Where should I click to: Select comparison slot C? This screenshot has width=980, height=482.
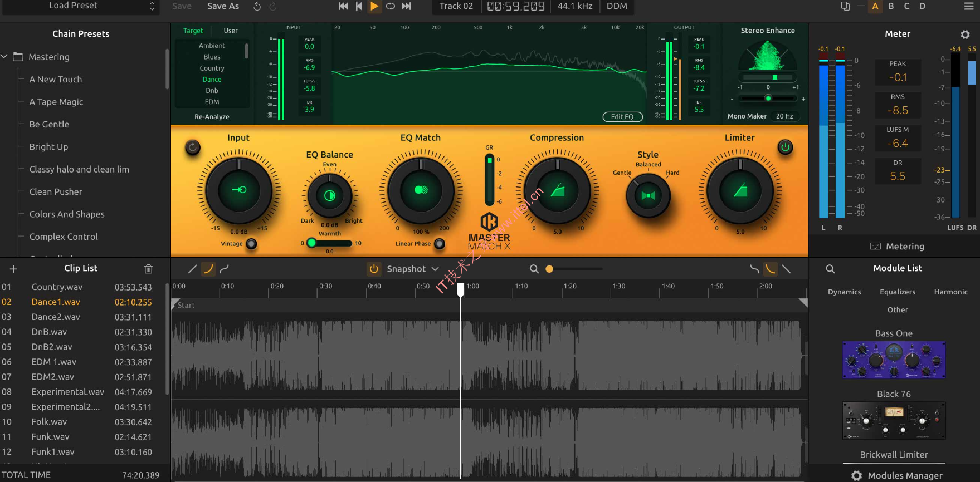[x=906, y=6]
